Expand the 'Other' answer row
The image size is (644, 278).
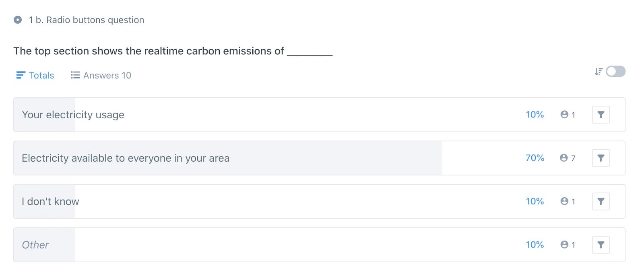click(319, 245)
